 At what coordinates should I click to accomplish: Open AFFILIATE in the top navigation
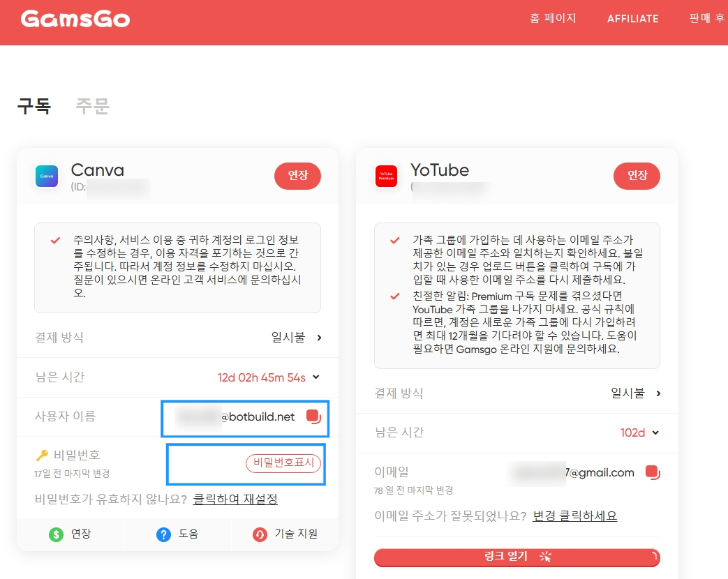(x=633, y=19)
